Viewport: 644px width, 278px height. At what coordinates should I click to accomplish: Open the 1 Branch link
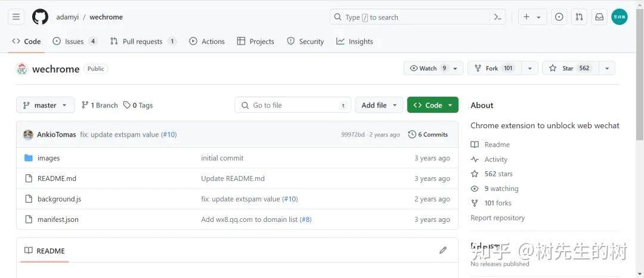(100, 105)
